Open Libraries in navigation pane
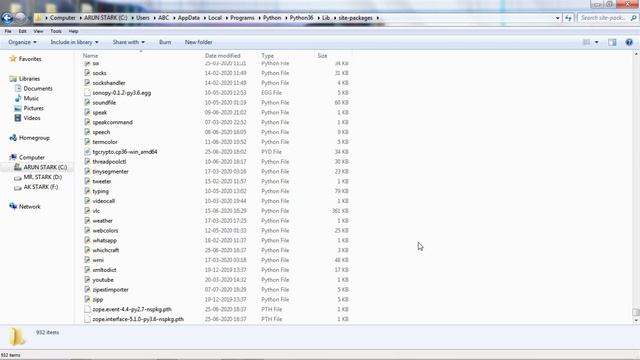Viewport: 640px width, 360px height. click(29, 79)
